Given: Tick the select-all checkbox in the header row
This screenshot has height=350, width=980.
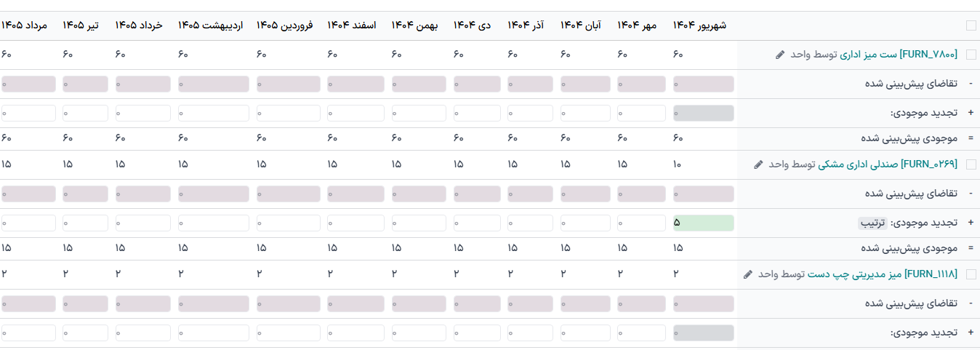Looking at the screenshot, I should 971,25.
